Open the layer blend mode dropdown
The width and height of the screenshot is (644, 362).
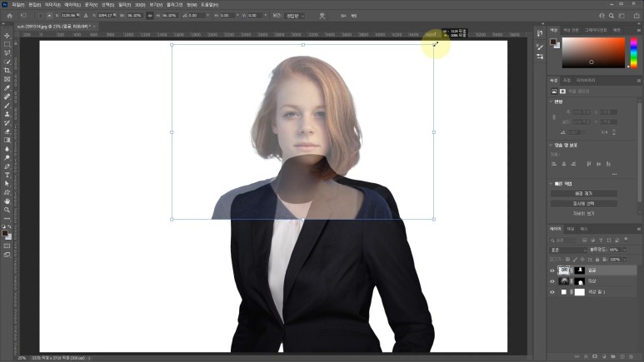click(x=568, y=250)
